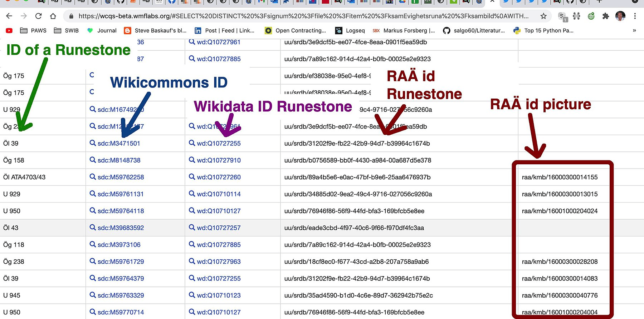Open the Extensions puzzle piece icon
The height and width of the screenshot is (319, 644).
(605, 16)
